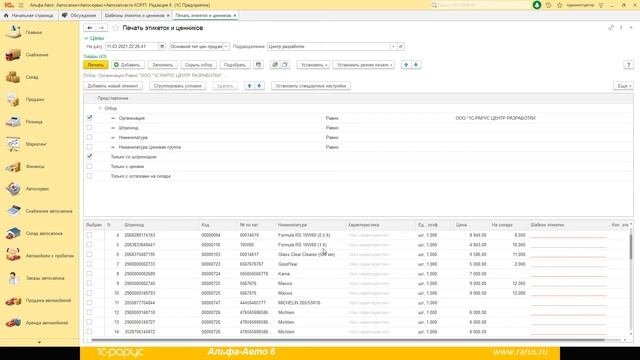The width and height of the screenshot is (640, 360).
Task: Click Сгруппировать условия button
Action: point(178,86)
